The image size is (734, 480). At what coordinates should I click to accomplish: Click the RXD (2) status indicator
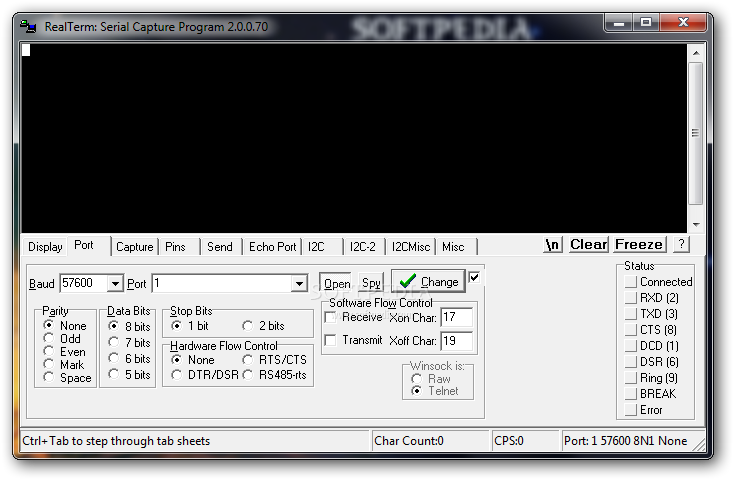[x=631, y=298]
